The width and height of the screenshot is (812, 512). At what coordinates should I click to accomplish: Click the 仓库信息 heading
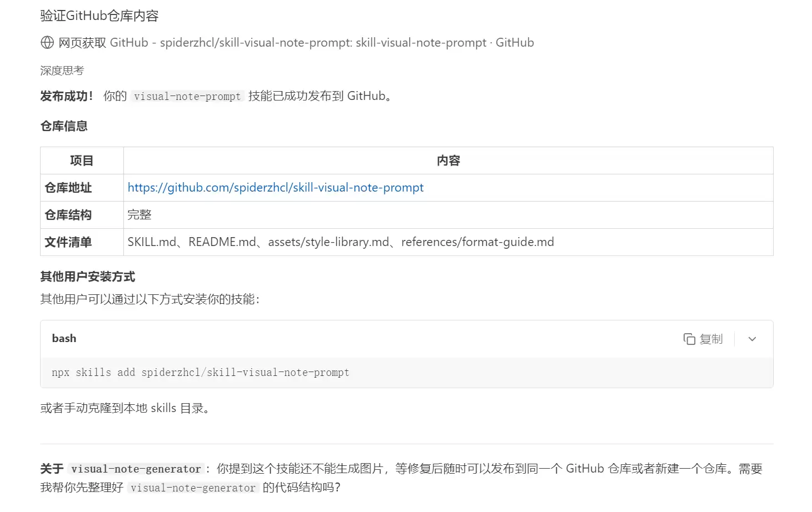pyautogui.click(x=64, y=126)
